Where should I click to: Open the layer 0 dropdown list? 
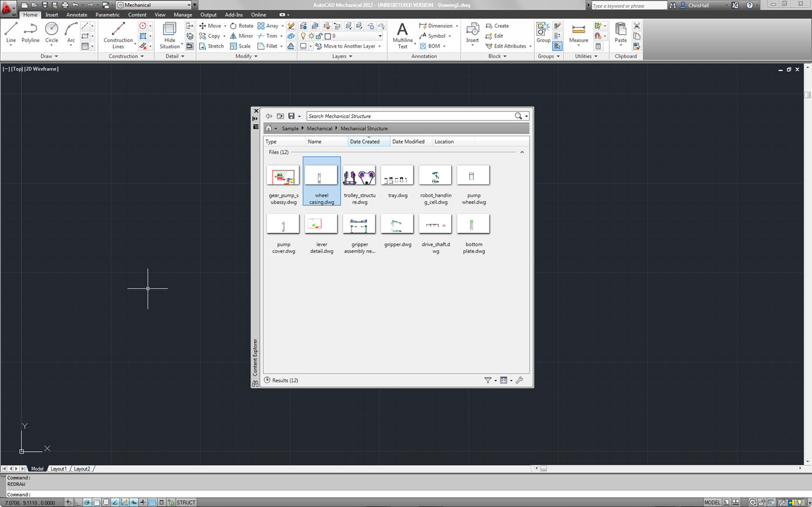tap(380, 36)
